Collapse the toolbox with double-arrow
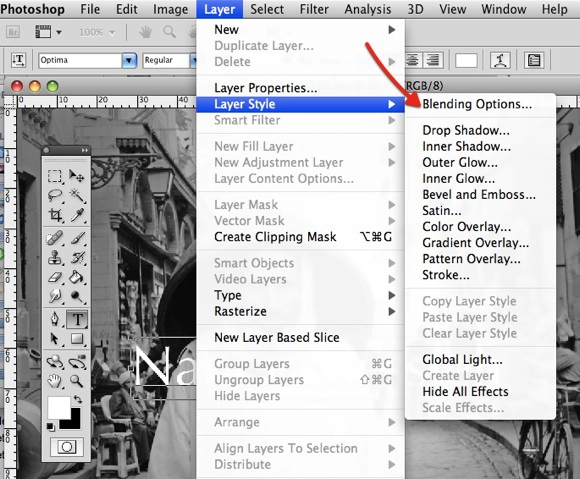The height and width of the screenshot is (479, 580). point(85,150)
